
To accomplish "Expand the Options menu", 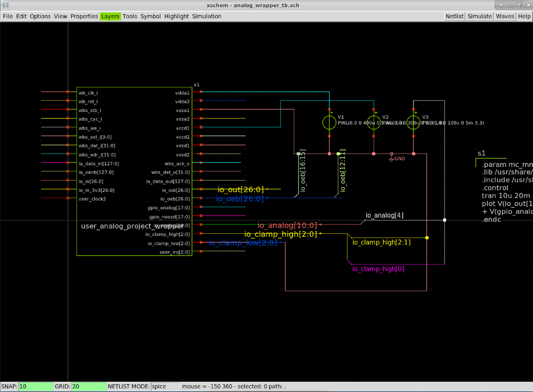I will coord(40,16).
